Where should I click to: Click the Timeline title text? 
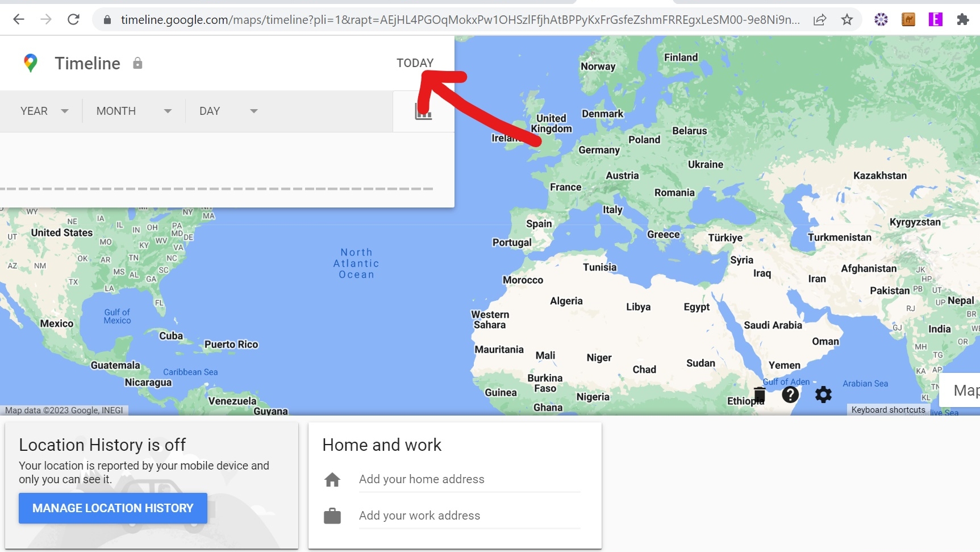coord(87,63)
